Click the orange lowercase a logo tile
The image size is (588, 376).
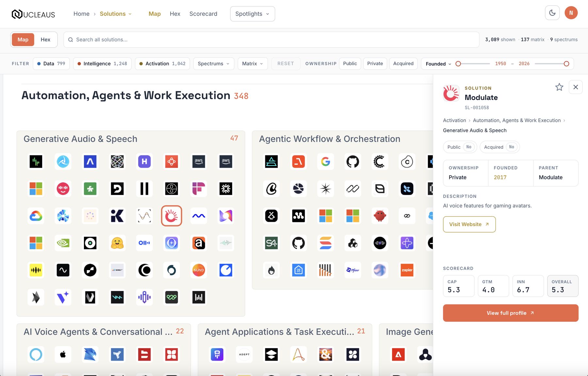(x=199, y=243)
